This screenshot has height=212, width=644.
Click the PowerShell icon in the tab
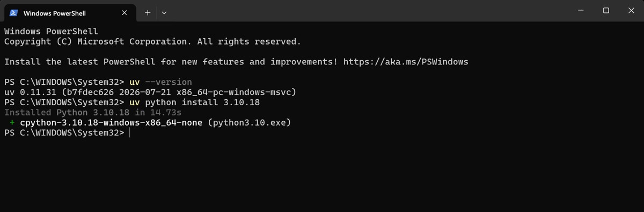pyautogui.click(x=14, y=12)
